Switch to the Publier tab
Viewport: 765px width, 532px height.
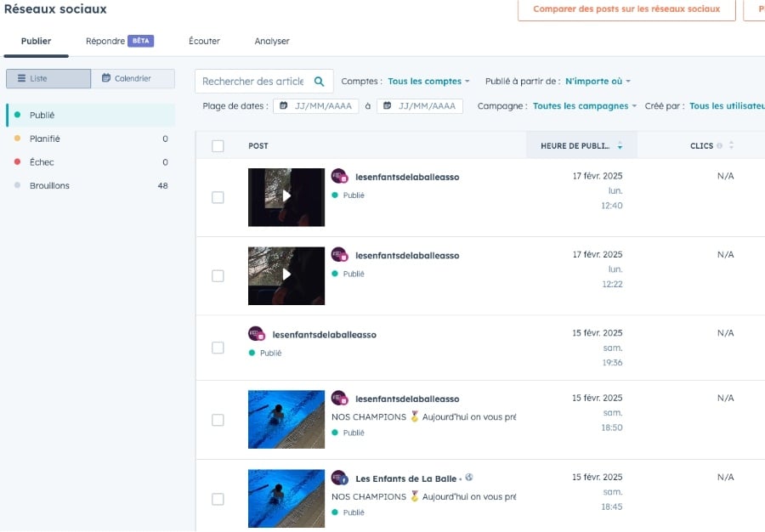[36, 41]
